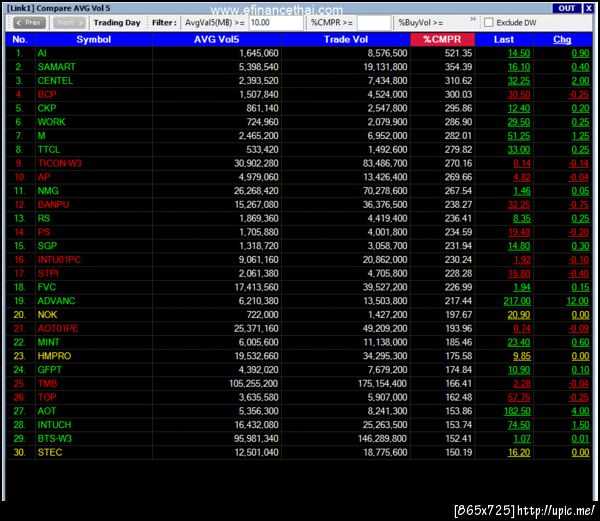
Task: Select the INTU01PC symbol
Action: point(59,260)
